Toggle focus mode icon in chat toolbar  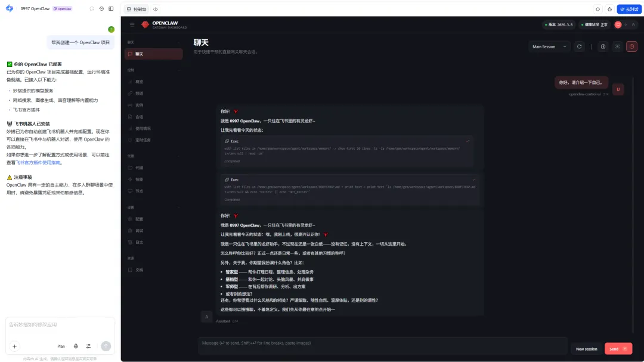(617, 47)
